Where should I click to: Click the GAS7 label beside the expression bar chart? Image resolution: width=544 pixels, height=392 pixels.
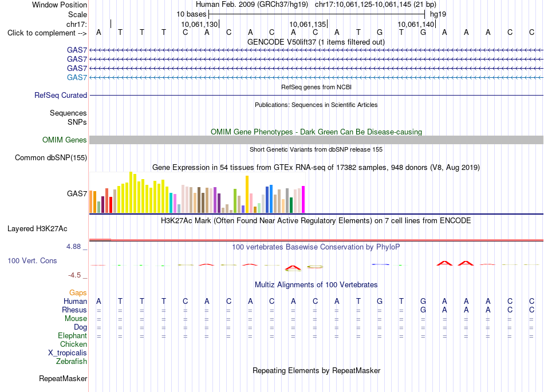[x=77, y=194]
